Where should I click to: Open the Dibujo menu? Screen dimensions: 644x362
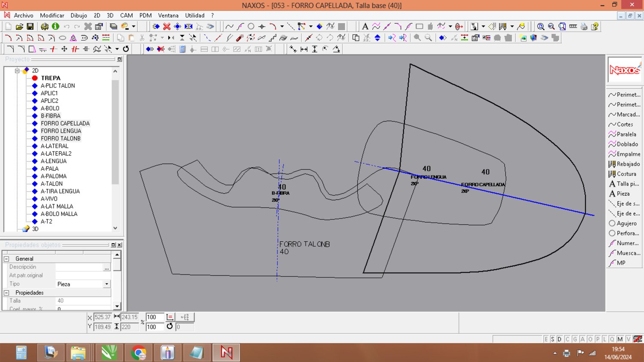[79, 15]
